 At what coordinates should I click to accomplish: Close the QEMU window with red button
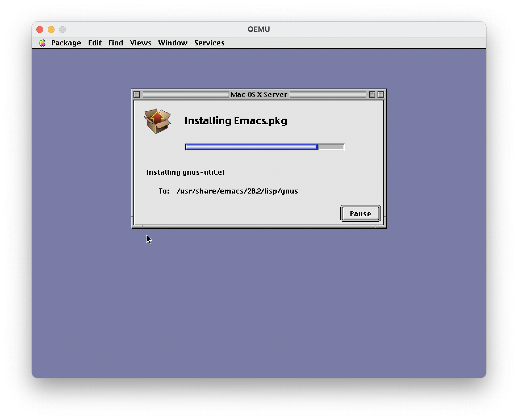(x=40, y=30)
